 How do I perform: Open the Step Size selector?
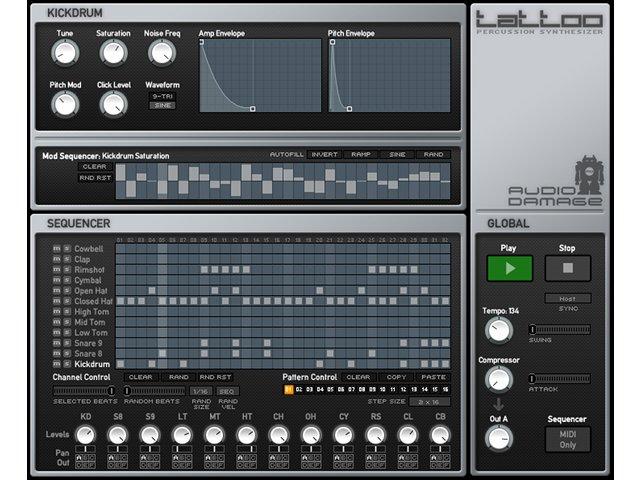tap(429, 401)
